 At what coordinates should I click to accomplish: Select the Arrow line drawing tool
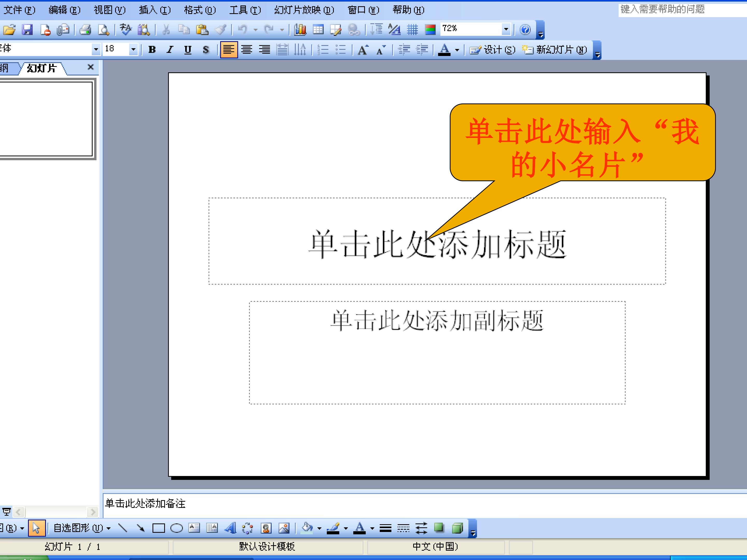pos(141,528)
